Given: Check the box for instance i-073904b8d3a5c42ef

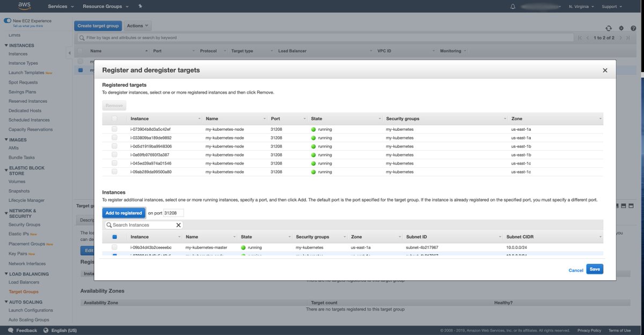Looking at the screenshot, I should click(114, 129).
